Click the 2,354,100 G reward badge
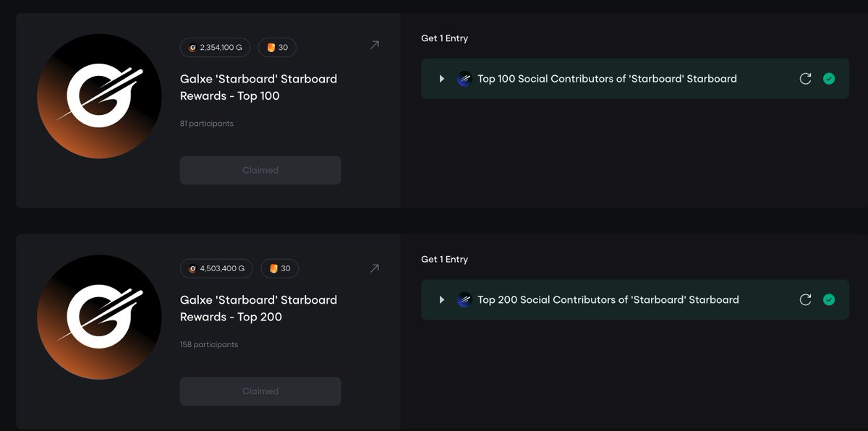The height and width of the screenshot is (431, 868). (x=216, y=48)
